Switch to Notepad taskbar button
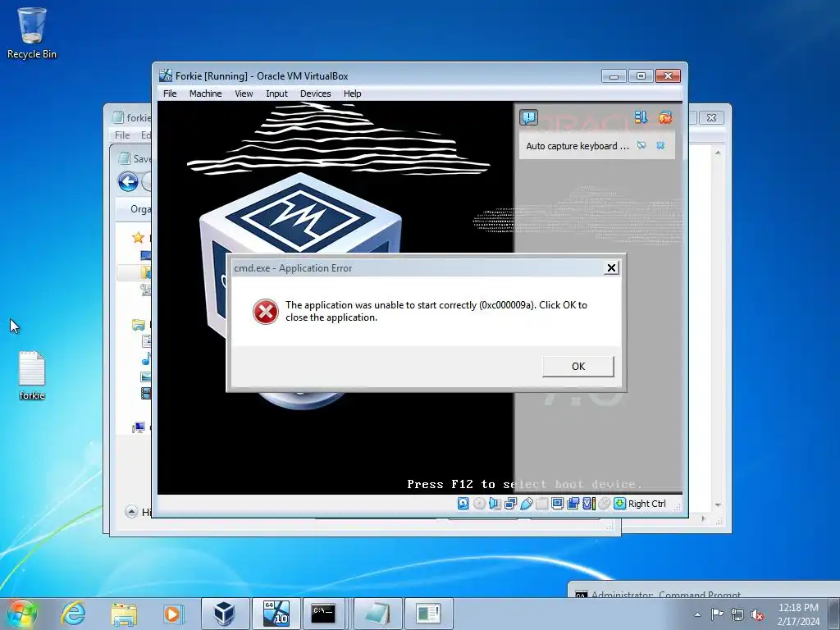Screen dimensions: 840x630 (377, 614)
